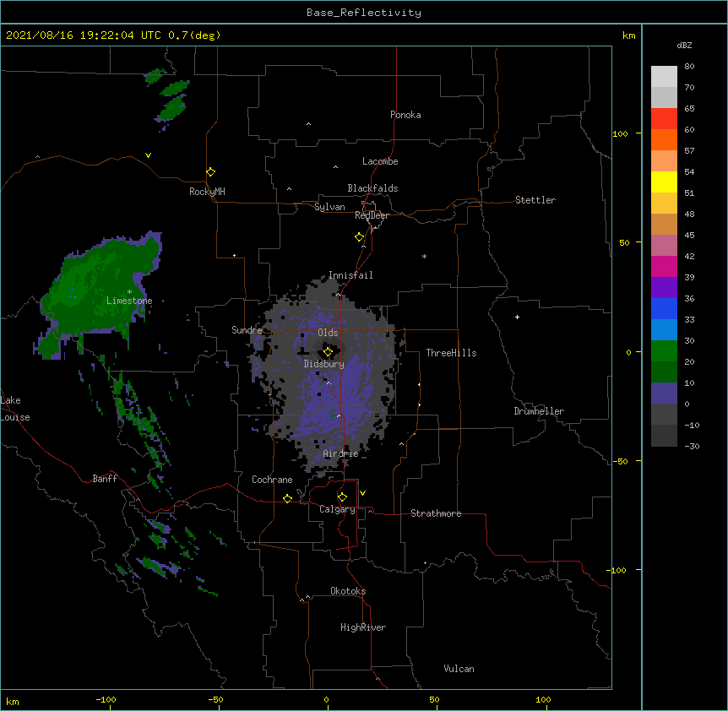Click the Base_Reflectivity title text
This screenshot has height=711, width=728.
click(364, 13)
